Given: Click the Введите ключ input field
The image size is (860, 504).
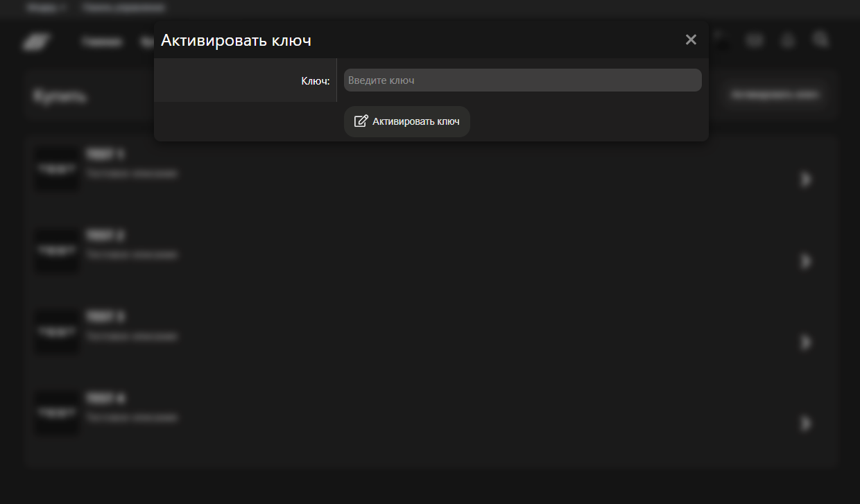Looking at the screenshot, I should click(522, 80).
